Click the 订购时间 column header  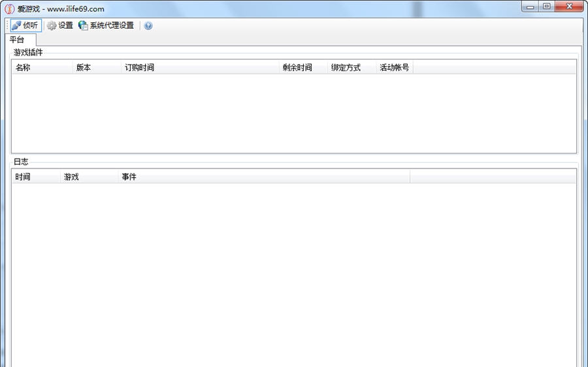(200, 67)
